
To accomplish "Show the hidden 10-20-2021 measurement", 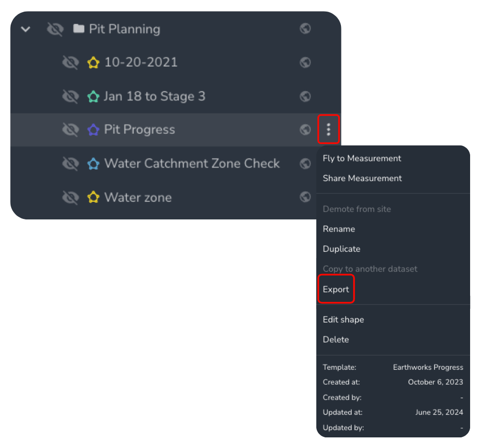I will tap(71, 62).
